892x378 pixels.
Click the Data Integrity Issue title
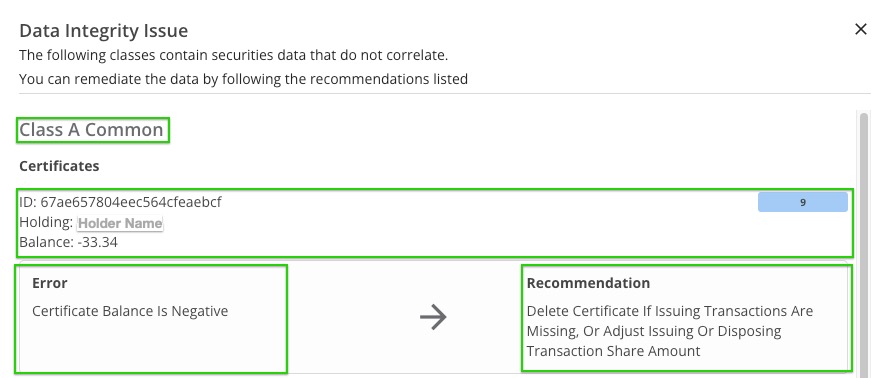point(104,30)
